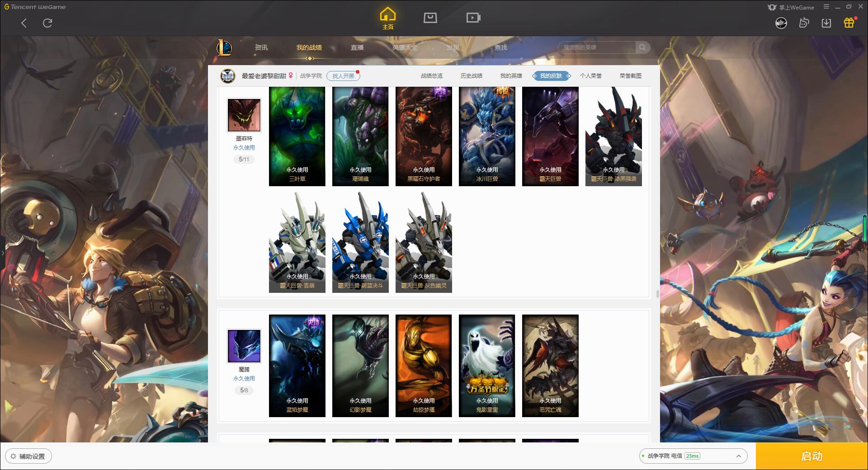Open the 霸天巨兽 灰色幽灵 skin card
The image size is (868, 470).
click(x=424, y=242)
